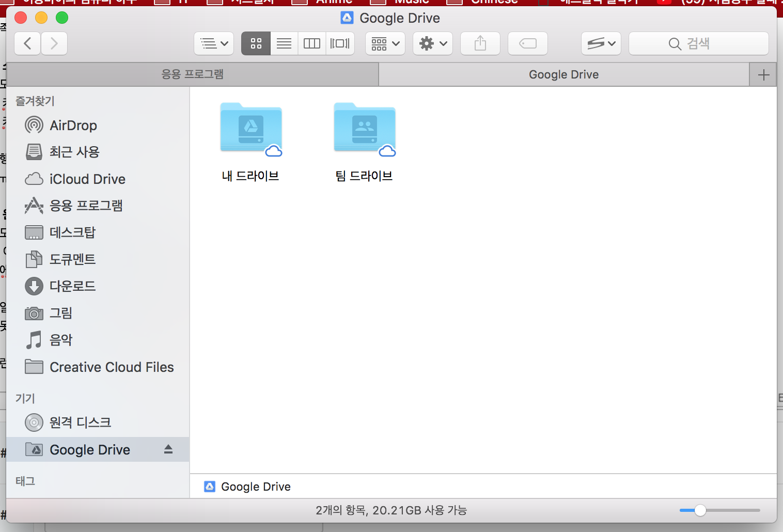Go forward with the right arrow button

[x=54, y=43]
